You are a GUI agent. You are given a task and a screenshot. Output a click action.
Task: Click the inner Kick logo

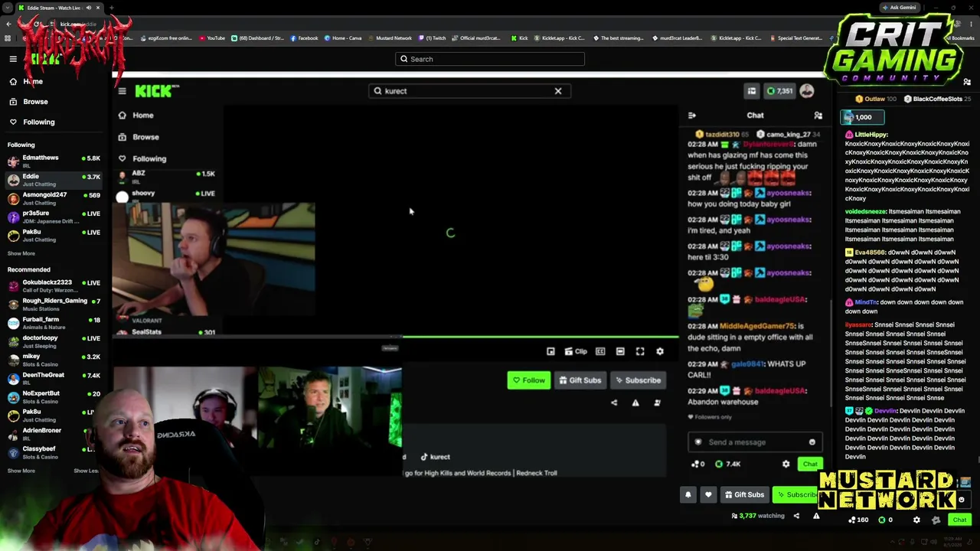pos(157,91)
